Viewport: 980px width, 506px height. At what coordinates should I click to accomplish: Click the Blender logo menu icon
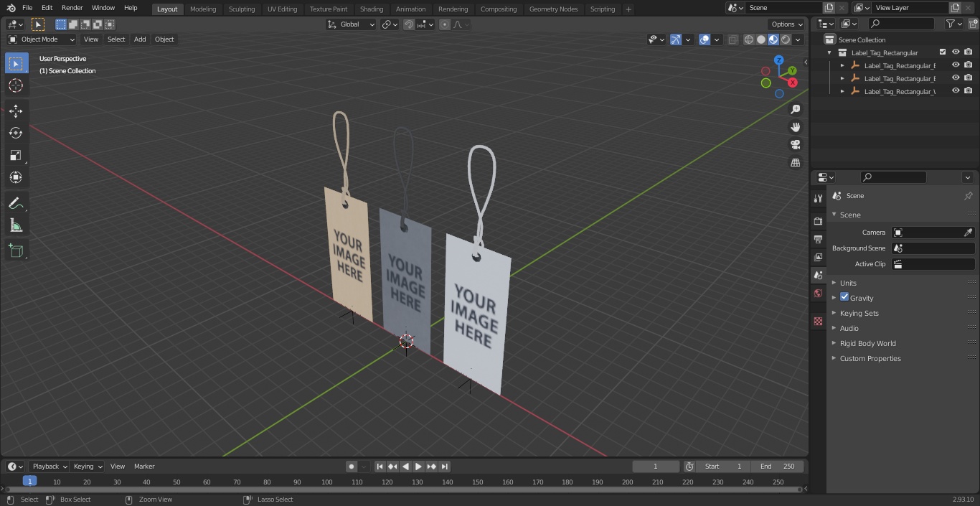click(11, 8)
